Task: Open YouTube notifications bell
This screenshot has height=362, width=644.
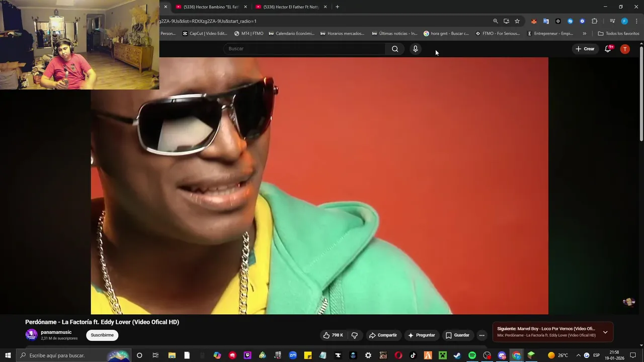Action: point(608,49)
